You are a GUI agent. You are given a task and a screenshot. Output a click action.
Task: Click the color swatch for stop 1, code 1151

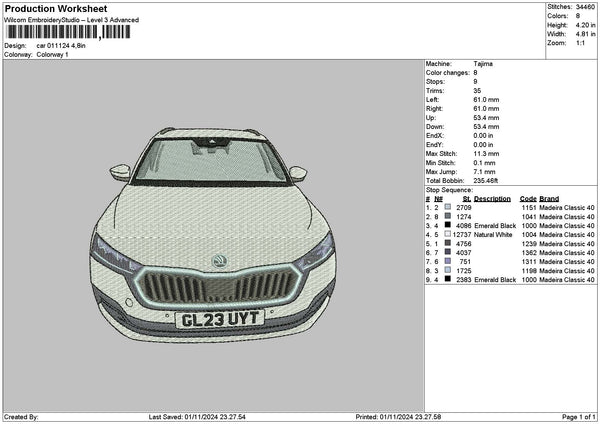pyautogui.click(x=448, y=207)
